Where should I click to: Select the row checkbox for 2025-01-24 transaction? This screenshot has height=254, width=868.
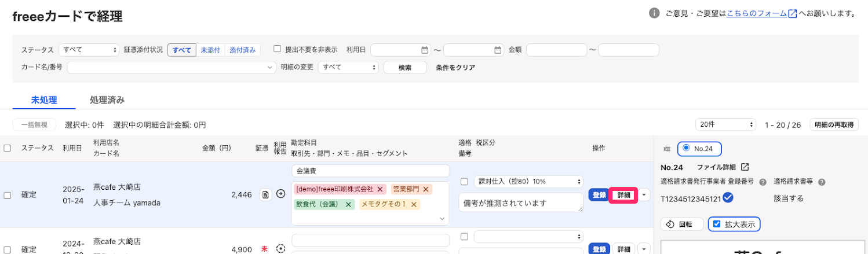(8, 195)
